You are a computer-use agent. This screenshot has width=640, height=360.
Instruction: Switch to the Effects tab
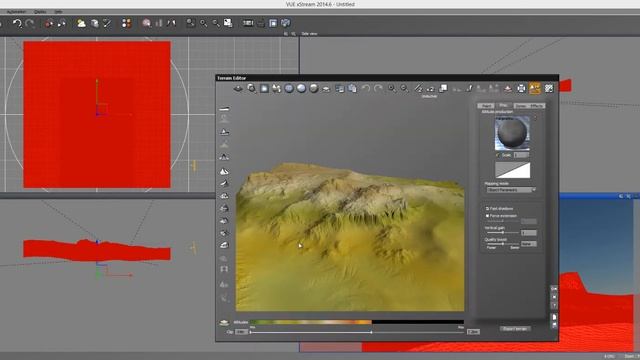coord(537,106)
